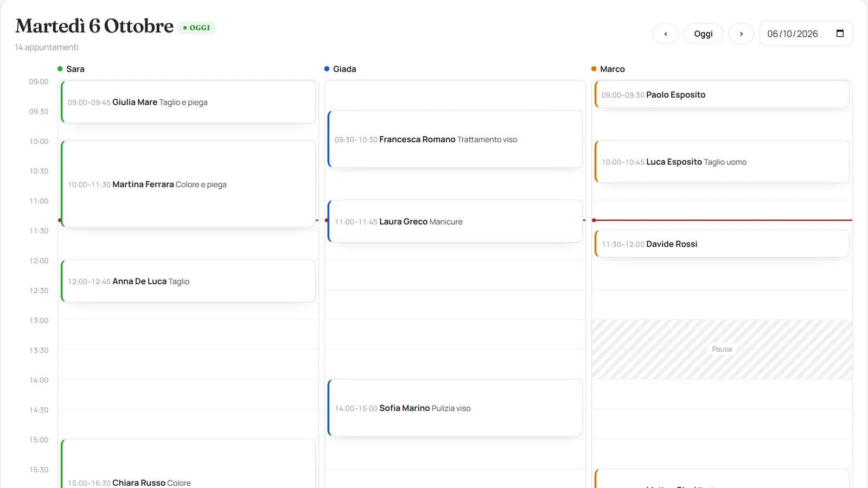Click the Giada column header

340,69
